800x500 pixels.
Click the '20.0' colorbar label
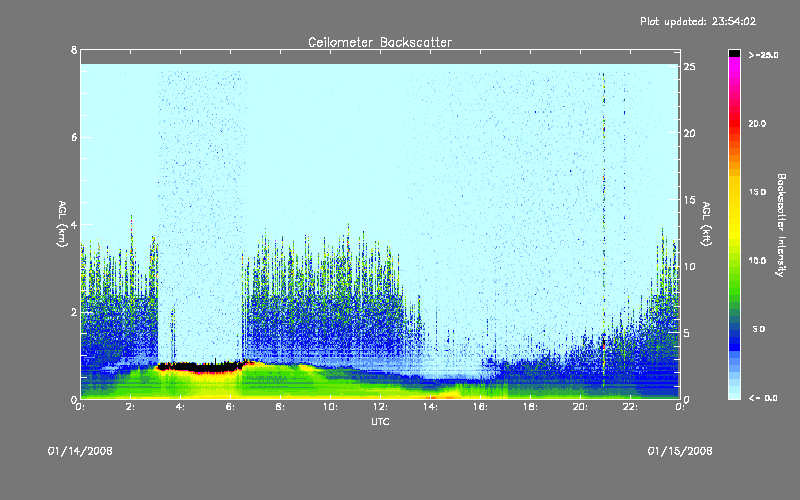[757, 123]
